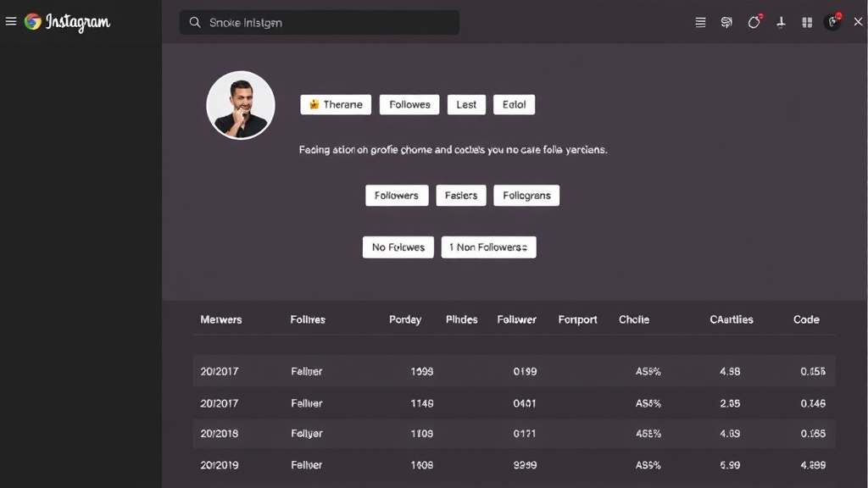Open the Fasiers dropdown
This screenshot has width=868, height=488.
(461, 195)
